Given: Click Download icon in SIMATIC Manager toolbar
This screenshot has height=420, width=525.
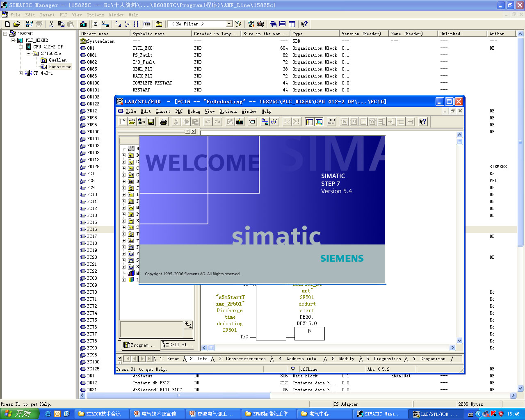Looking at the screenshot, I should (83, 24).
